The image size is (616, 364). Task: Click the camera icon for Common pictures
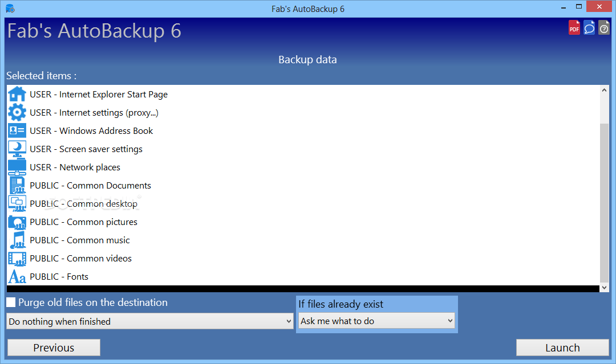click(17, 222)
